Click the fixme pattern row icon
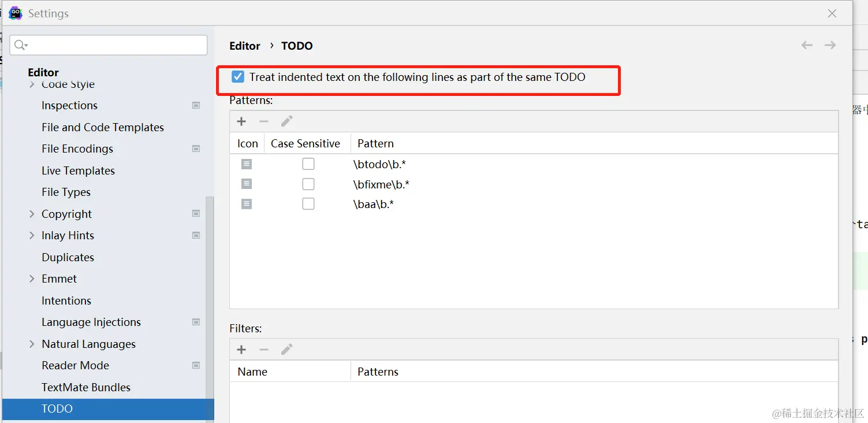Image resolution: width=868 pixels, height=423 pixels. point(247,184)
